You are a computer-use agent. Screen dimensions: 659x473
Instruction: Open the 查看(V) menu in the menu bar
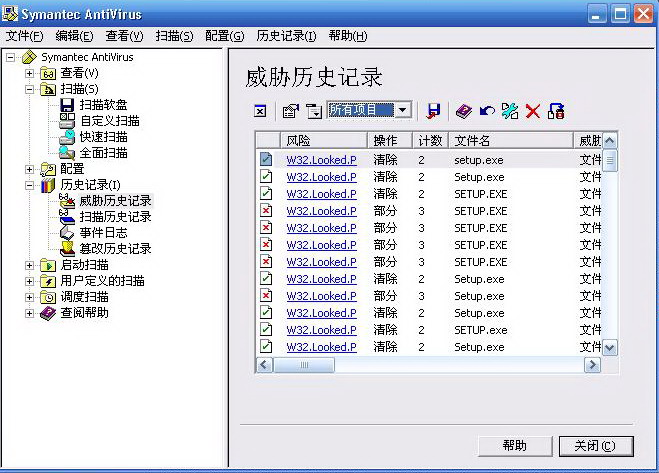pyautogui.click(x=124, y=36)
